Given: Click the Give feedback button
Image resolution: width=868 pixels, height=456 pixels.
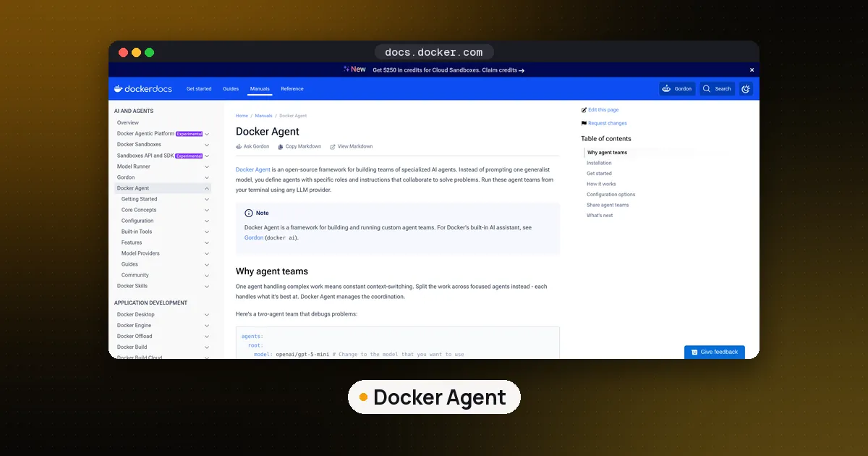Looking at the screenshot, I should [715, 352].
